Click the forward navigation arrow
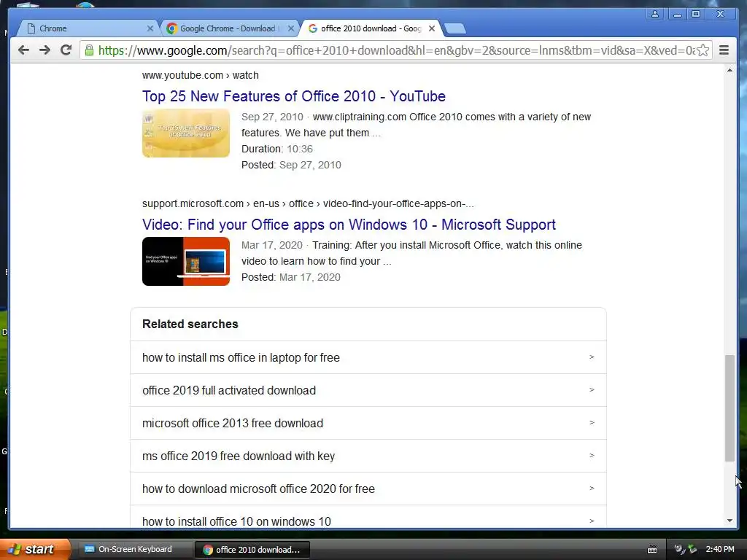Screen dimensions: 747x560 coord(44,50)
